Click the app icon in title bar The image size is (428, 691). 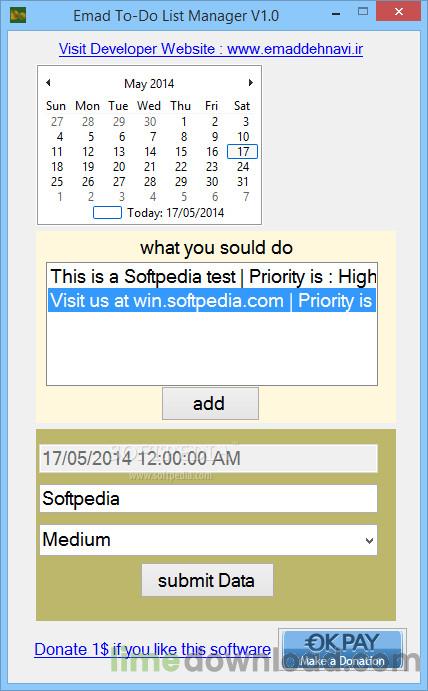pos(18,15)
